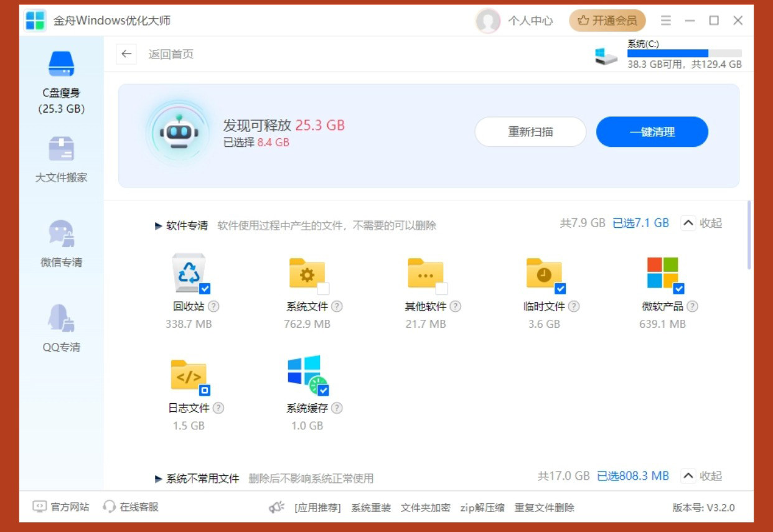Uncheck the 临时文件 checkbox
Viewport: 773px width, 532px height.
tap(560, 288)
